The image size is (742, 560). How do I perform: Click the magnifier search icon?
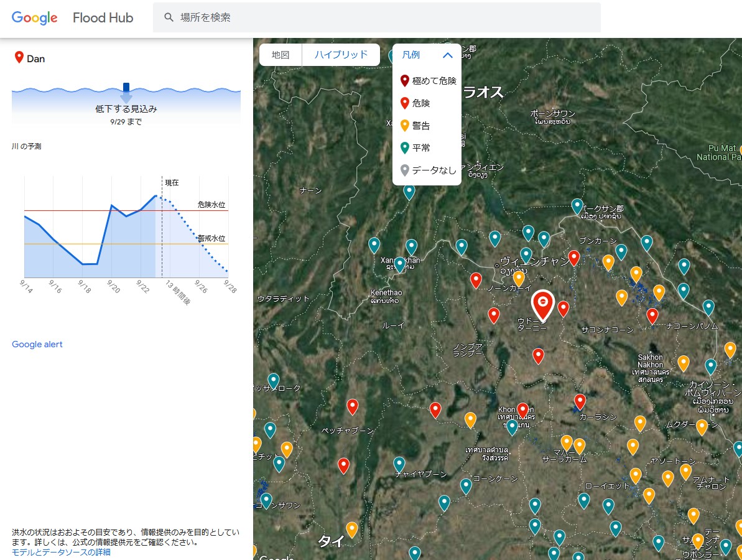169,17
